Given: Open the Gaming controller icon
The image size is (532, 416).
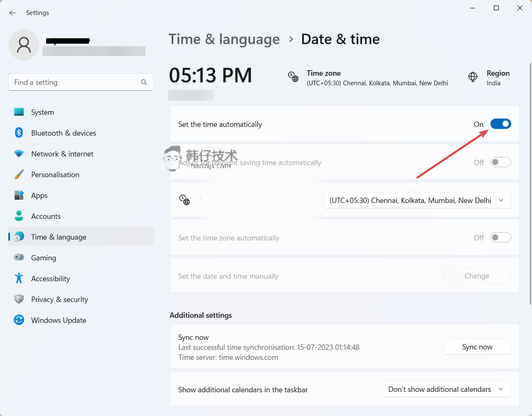Looking at the screenshot, I should point(19,258).
